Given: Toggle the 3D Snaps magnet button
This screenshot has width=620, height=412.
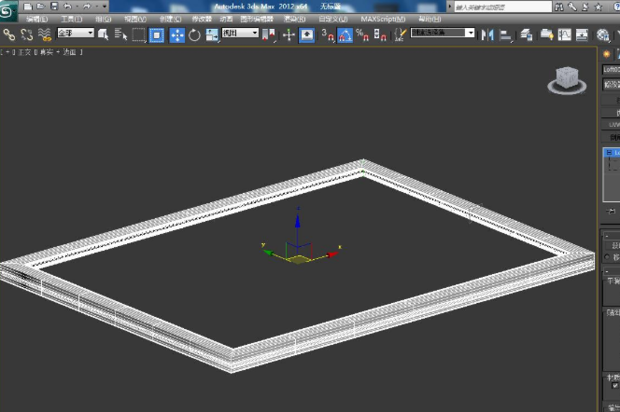Looking at the screenshot, I should click(327, 35).
